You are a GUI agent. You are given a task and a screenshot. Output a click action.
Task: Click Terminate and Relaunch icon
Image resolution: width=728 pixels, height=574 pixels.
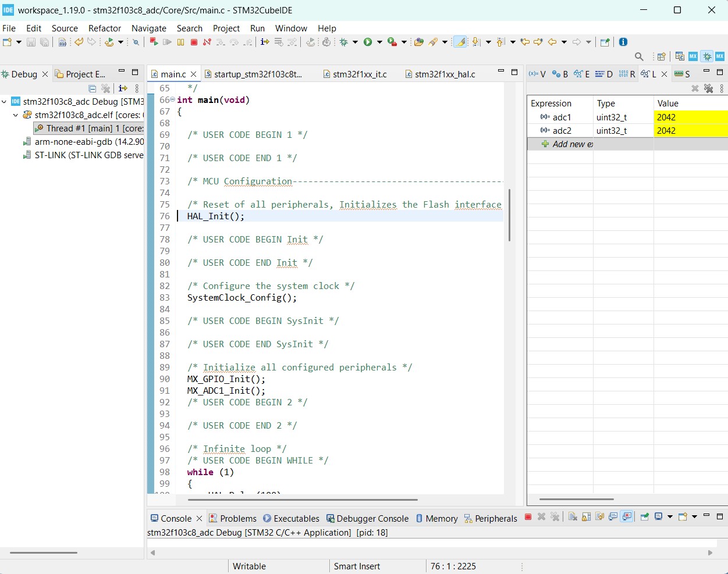click(x=154, y=42)
